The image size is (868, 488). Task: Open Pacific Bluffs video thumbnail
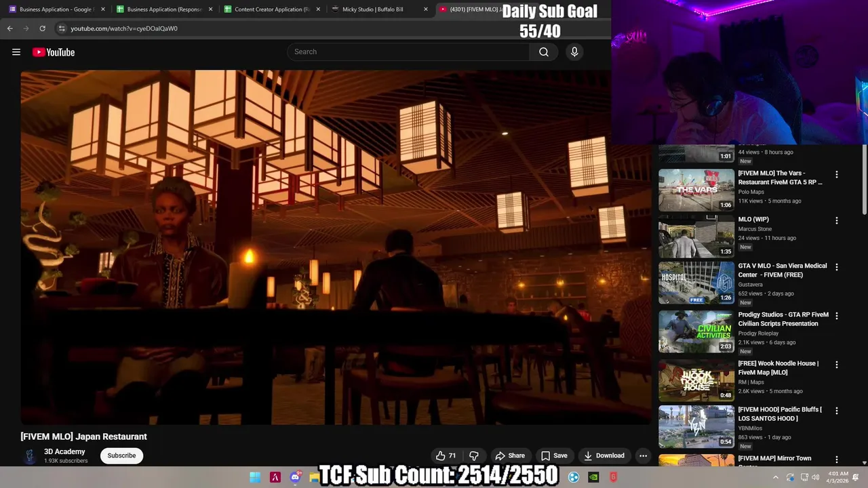click(696, 427)
